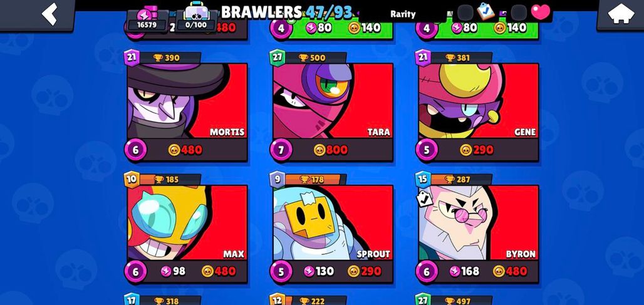The image size is (644, 305).
Task: Tap Gene's purple power level 5 circle
Action: click(x=427, y=150)
